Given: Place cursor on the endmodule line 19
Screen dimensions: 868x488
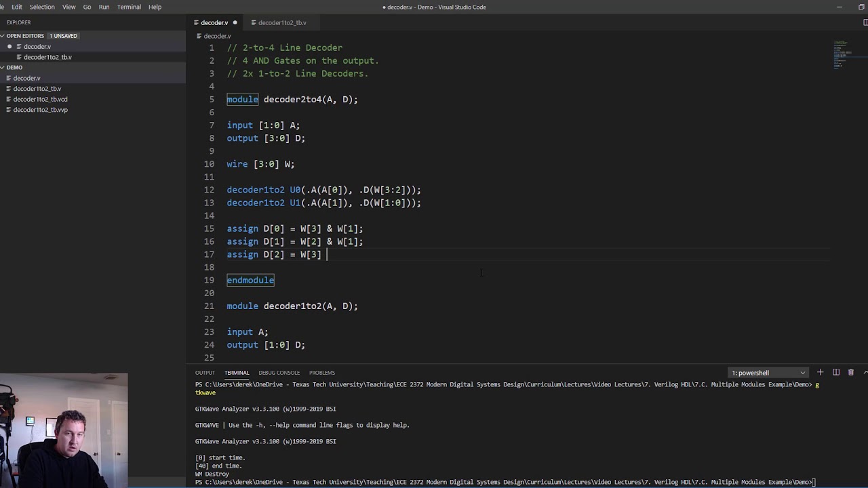Looking at the screenshot, I should point(250,280).
